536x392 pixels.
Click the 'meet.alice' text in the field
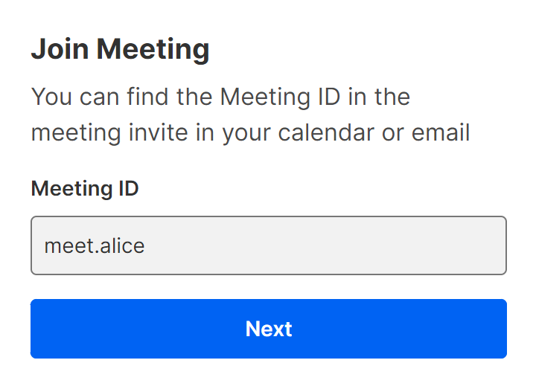point(95,245)
